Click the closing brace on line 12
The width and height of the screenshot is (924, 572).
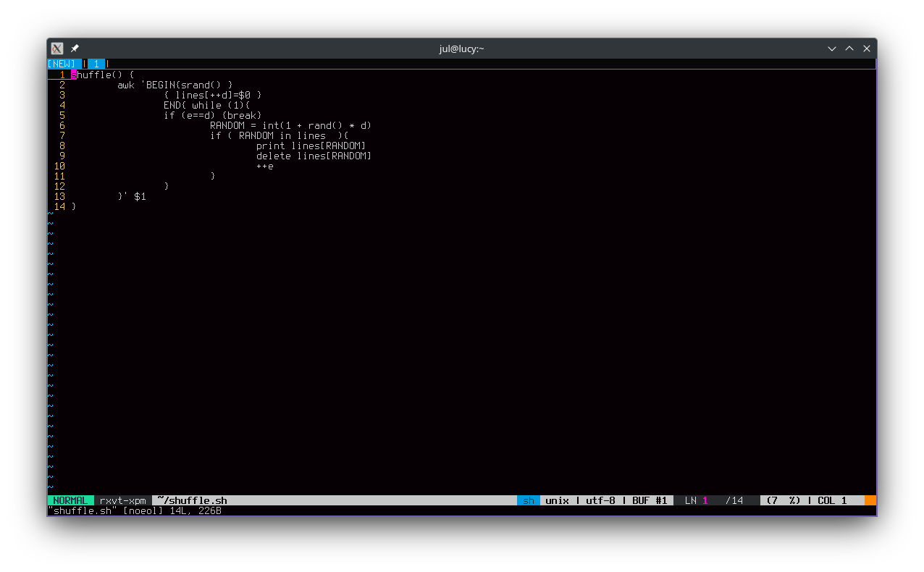[x=167, y=186]
